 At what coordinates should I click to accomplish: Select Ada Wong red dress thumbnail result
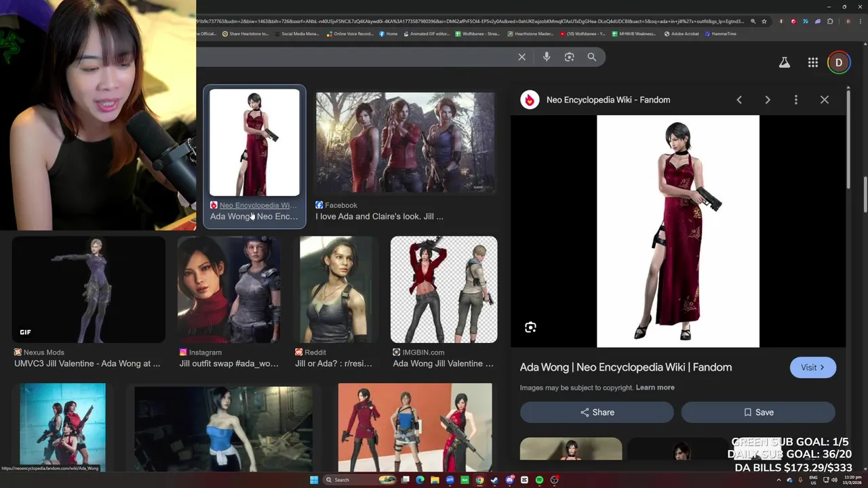tap(254, 142)
